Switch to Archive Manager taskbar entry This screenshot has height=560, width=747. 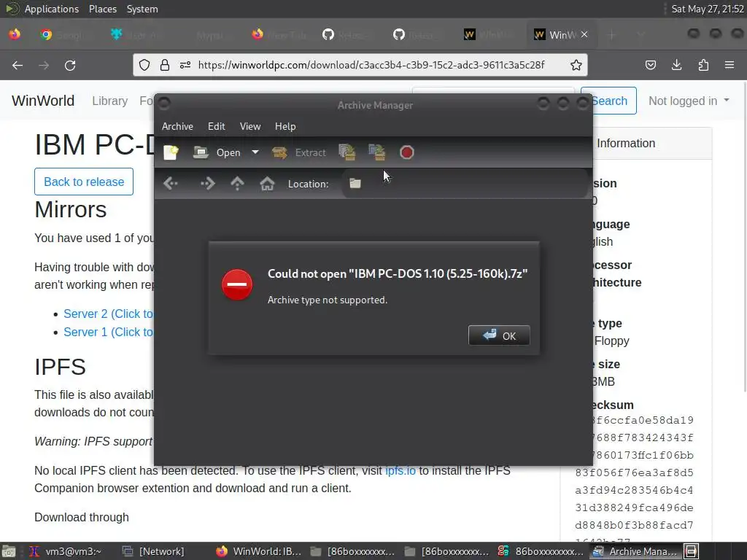click(635, 551)
